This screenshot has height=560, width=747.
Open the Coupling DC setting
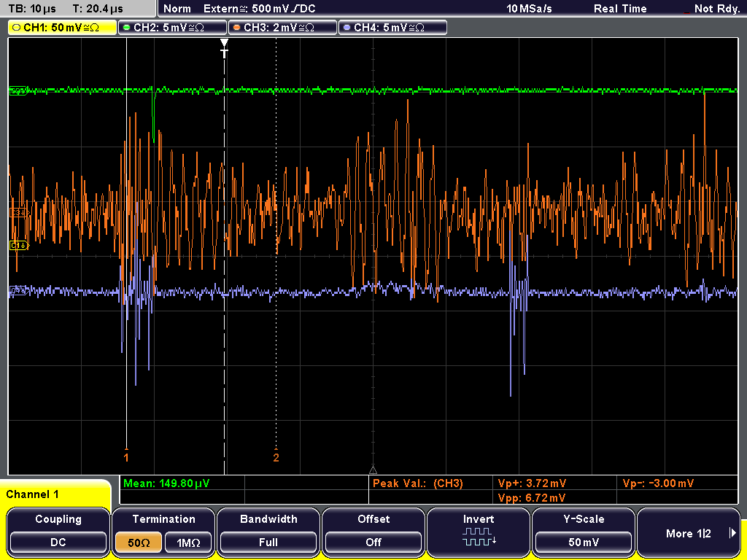pyautogui.click(x=58, y=532)
